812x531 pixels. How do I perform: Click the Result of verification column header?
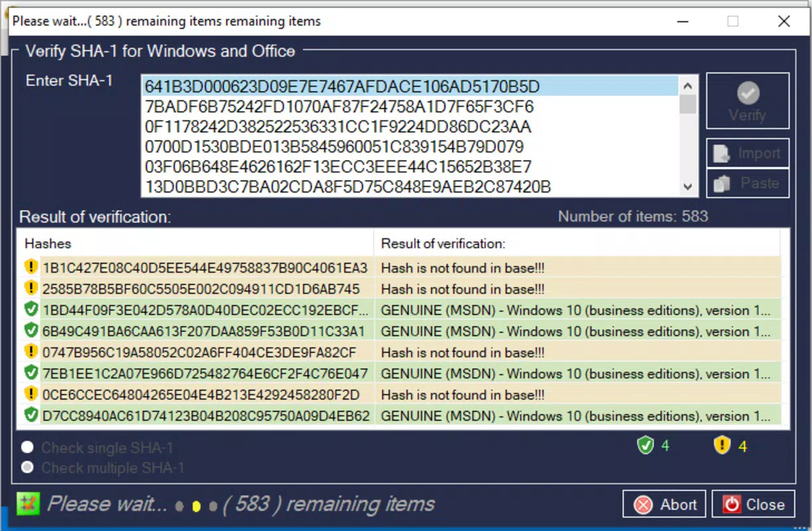pos(577,244)
